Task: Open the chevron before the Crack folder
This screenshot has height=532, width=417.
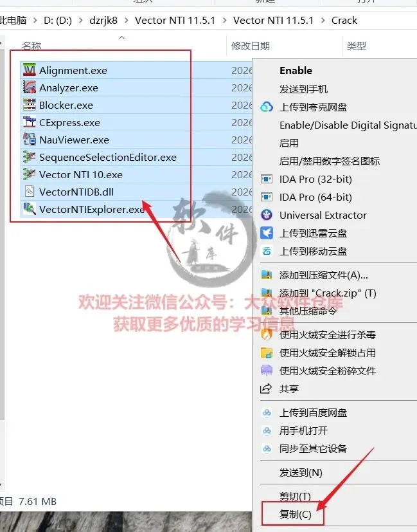Action: 323,21
